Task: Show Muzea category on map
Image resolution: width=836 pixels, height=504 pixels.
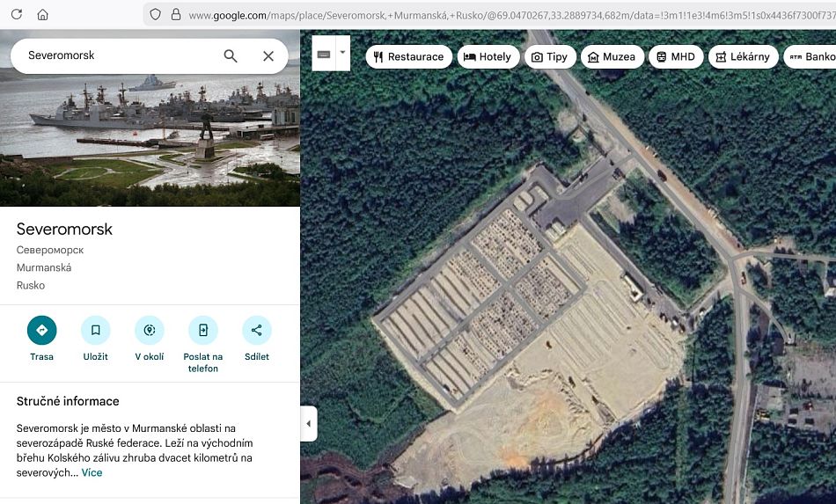Action: click(x=611, y=57)
